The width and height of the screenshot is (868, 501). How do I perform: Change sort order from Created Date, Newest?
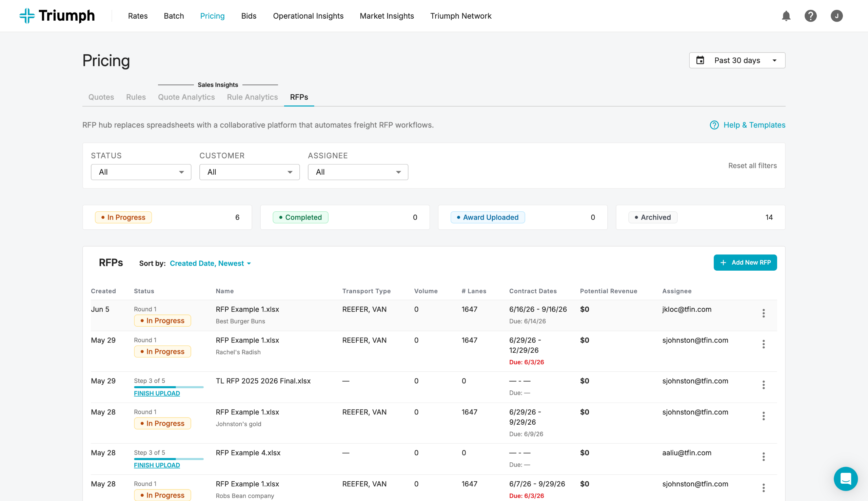(x=210, y=263)
